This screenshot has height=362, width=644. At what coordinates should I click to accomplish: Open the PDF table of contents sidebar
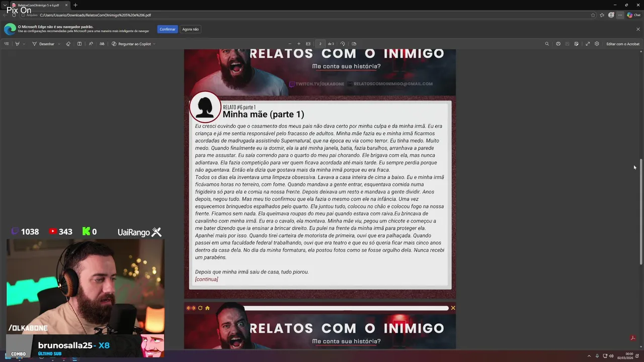[x=7, y=44]
